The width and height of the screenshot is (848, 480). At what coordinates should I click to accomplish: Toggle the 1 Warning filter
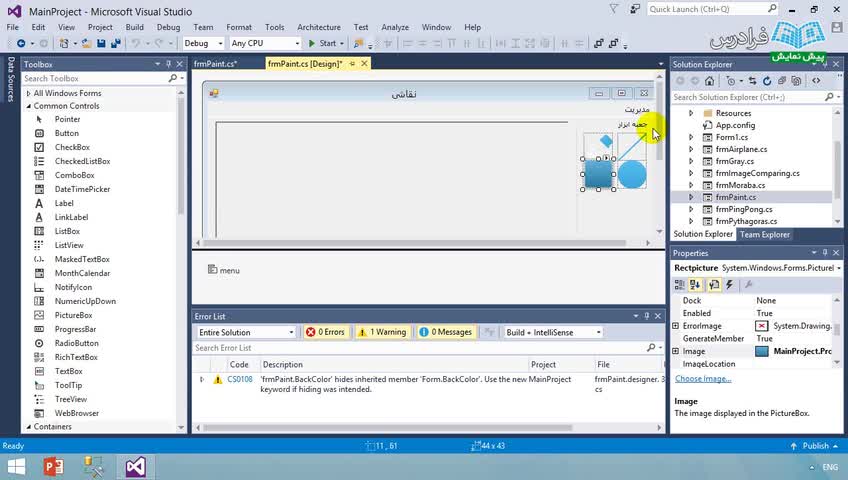click(x=382, y=332)
